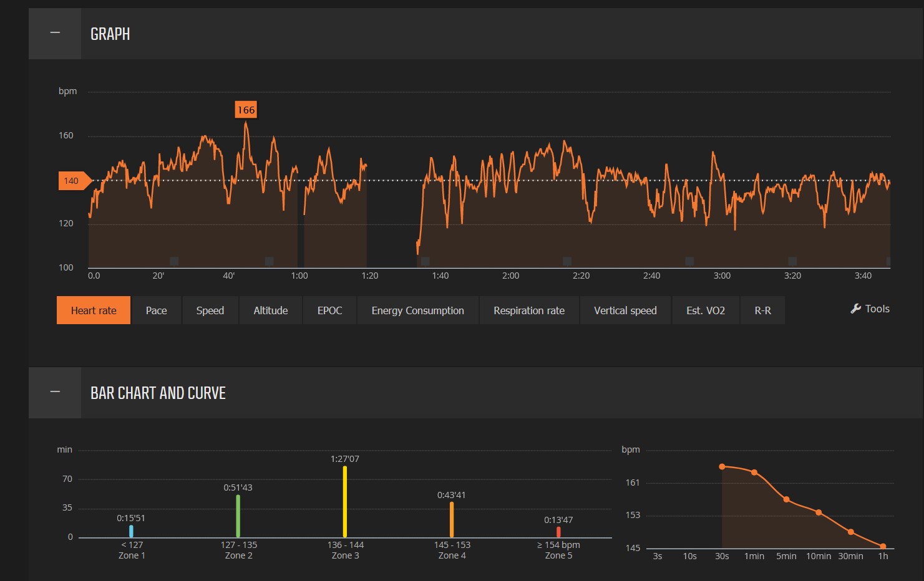Click the orange Zone 4 bar
The height and width of the screenshot is (581, 924).
click(x=452, y=519)
